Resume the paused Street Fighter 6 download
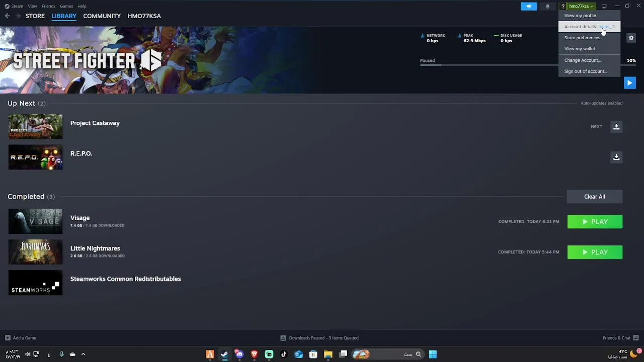 coord(629,83)
